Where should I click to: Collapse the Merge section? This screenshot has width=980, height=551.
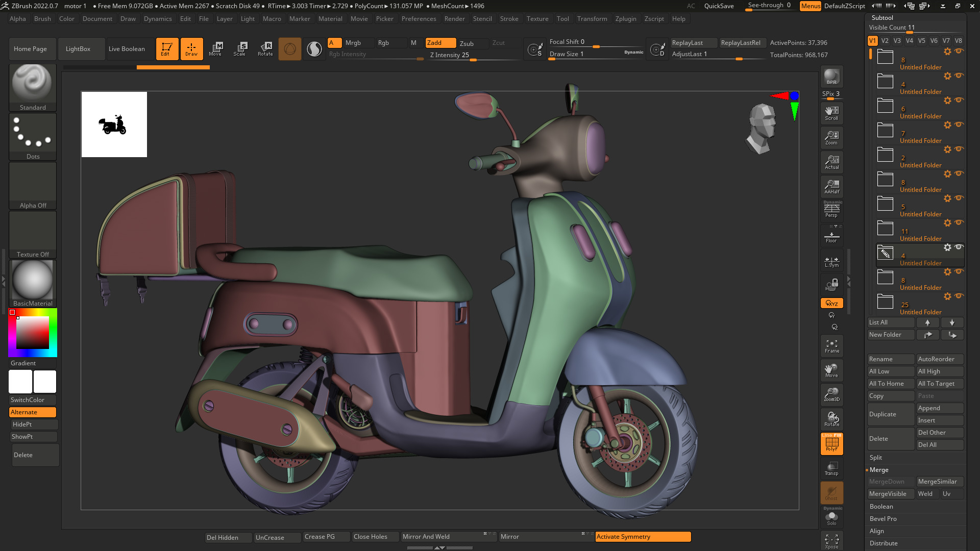tap(879, 470)
